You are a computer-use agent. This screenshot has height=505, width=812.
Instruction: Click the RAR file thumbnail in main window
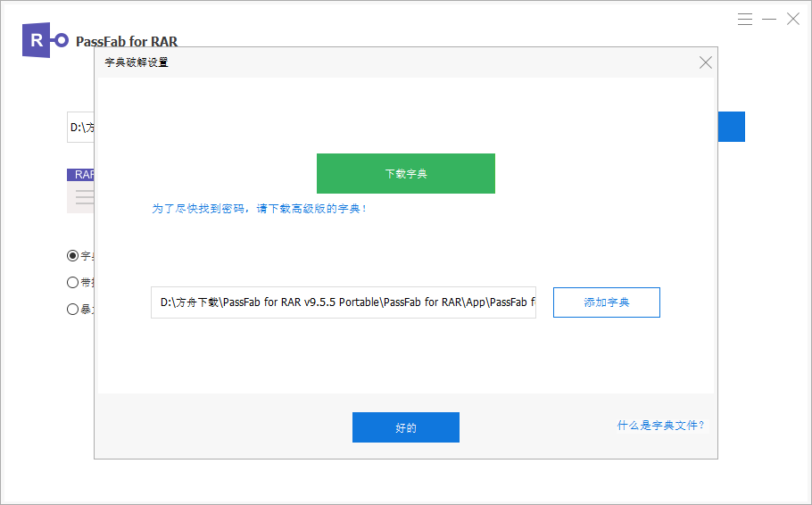pyautogui.click(x=81, y=191)
